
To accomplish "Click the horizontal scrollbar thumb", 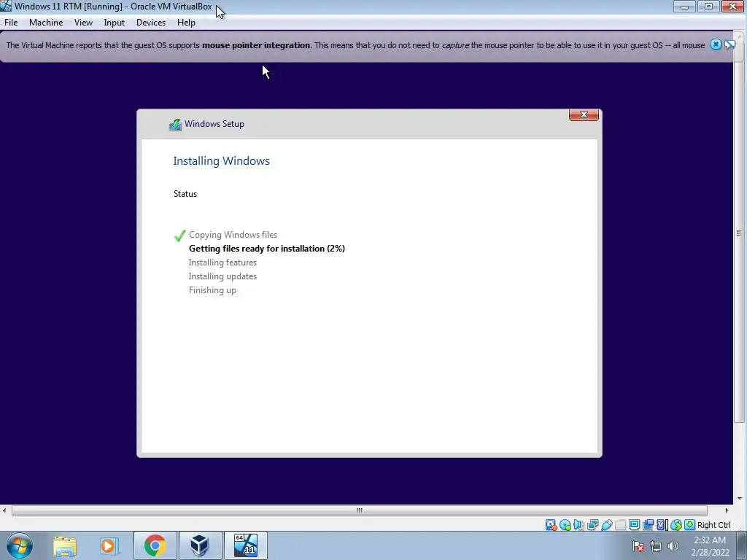I will point(359,510).
